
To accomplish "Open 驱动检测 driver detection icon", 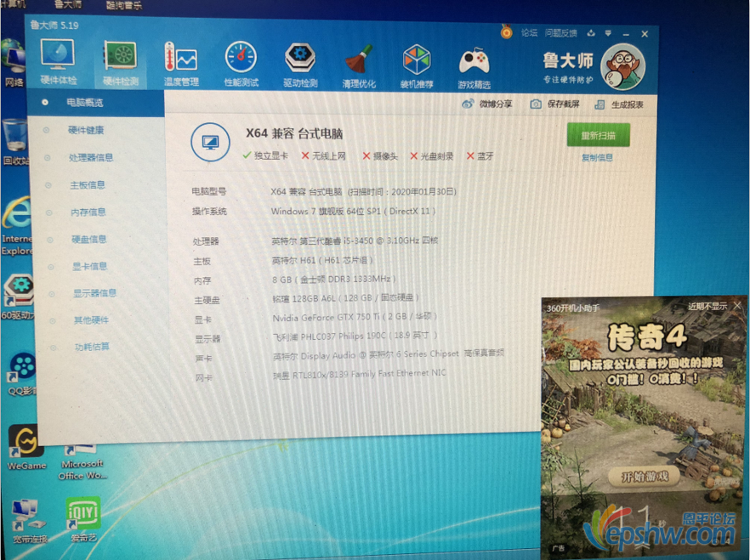I will pos(300,65).
